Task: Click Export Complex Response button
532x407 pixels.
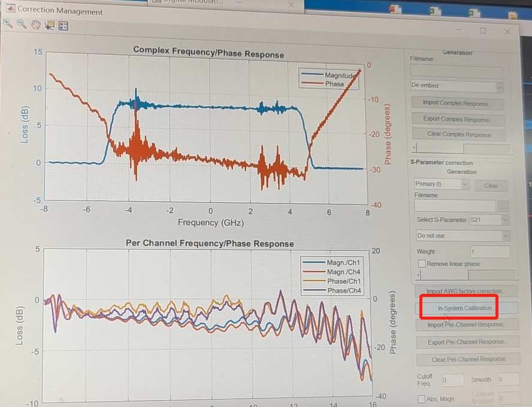Action: coord(458,119)
